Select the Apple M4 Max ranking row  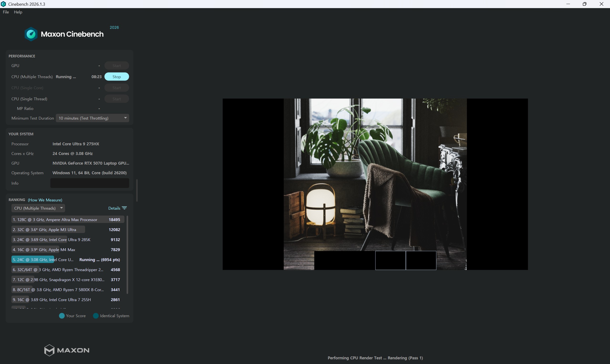(68, 250)
